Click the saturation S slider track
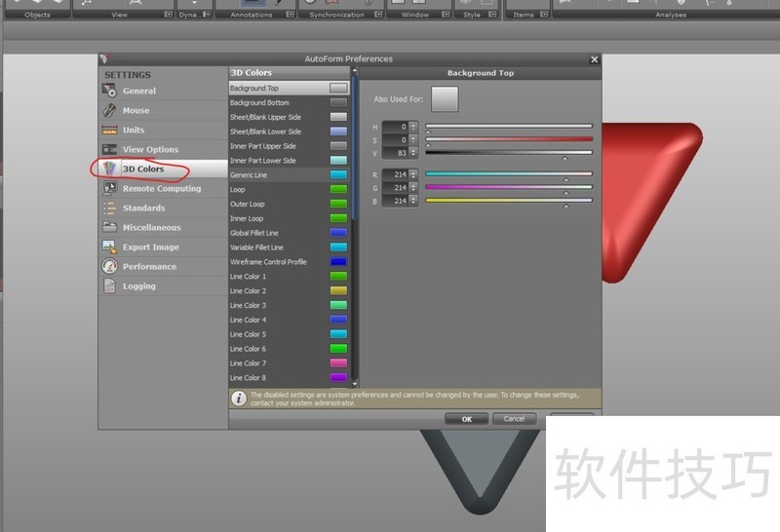 point(509,139)
